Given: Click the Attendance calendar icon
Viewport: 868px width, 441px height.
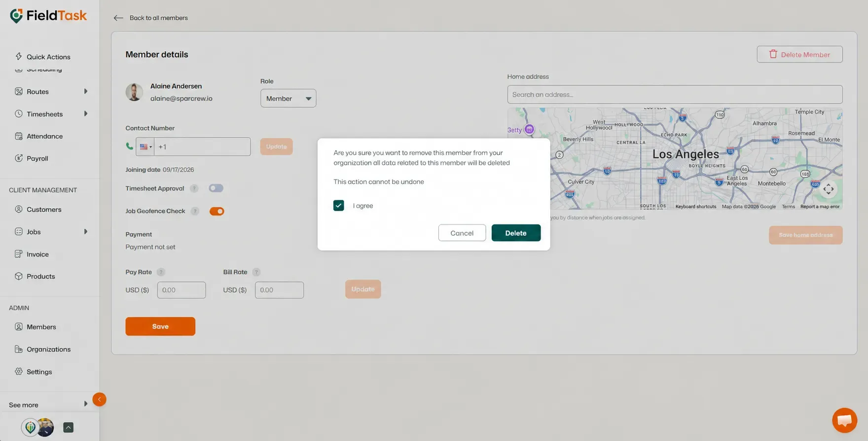Looking at the screenshot, I should (19, 136).
